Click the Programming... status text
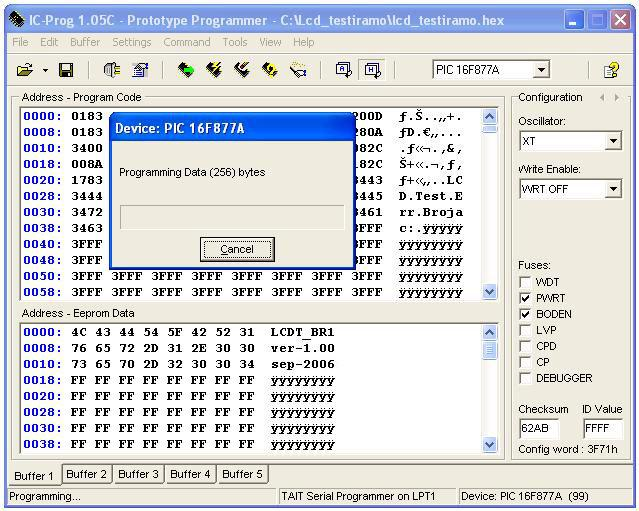The image size is (639, 511). pyautogui.click(x=45, y=496)
